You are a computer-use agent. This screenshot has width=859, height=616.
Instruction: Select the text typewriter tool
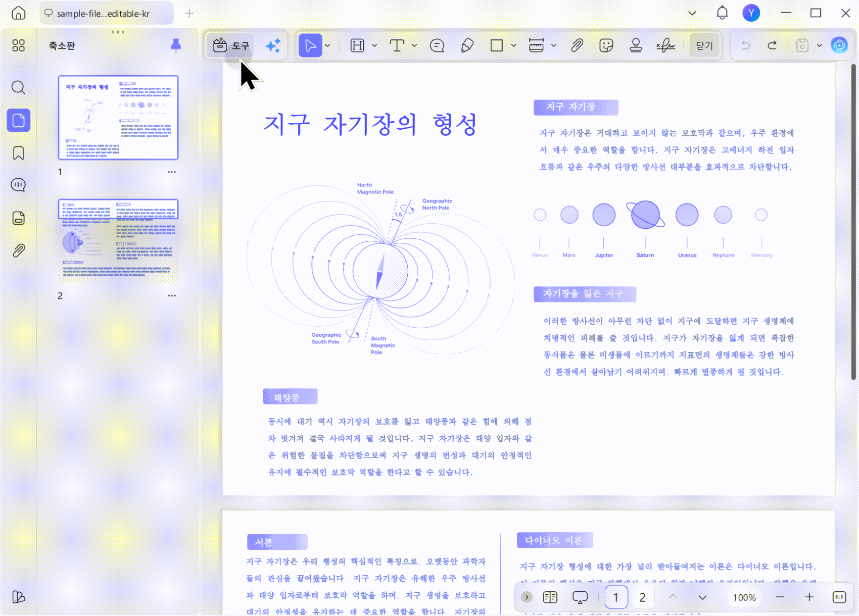pos(397,46)
